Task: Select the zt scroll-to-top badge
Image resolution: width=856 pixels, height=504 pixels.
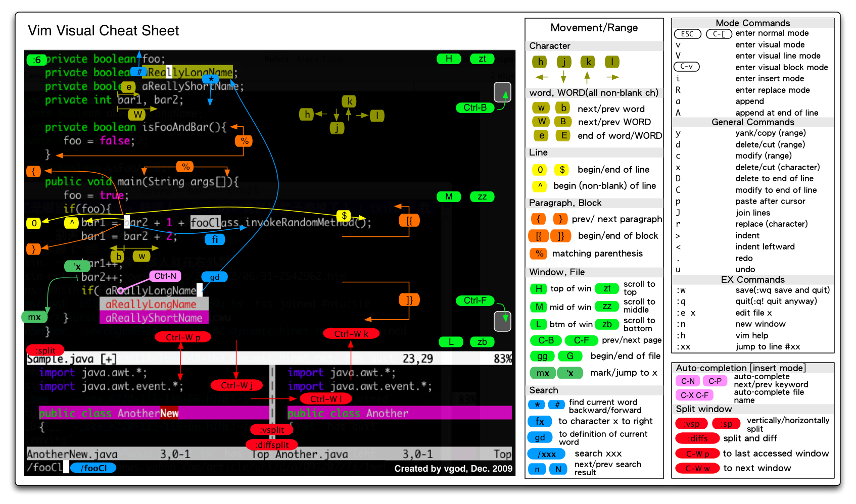Action: pyautogui.click(x=607, y=289)
